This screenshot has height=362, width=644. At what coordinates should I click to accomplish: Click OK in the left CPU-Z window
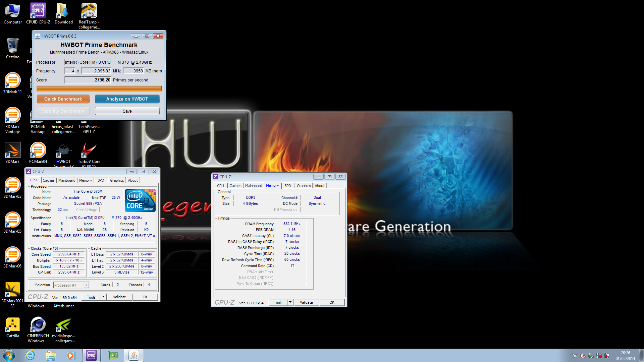pos(145,297)
